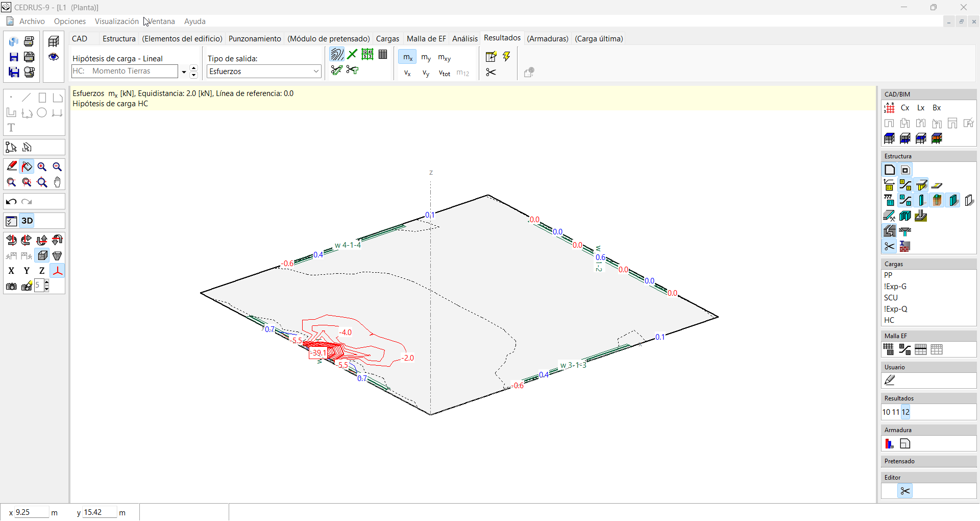Click the camera snapshot icon
The height and width of the screenshot is (521, 980).
(x=11, y=287)
